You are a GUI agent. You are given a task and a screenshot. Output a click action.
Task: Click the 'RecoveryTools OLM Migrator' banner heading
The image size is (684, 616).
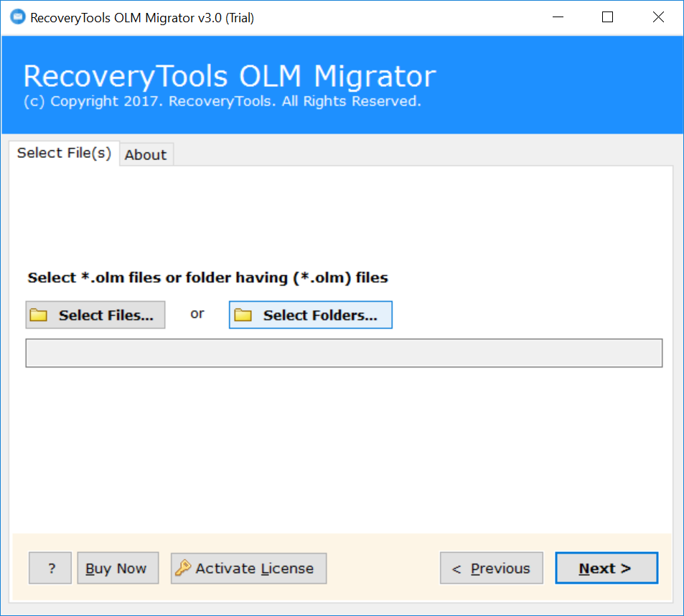point(230,76)
